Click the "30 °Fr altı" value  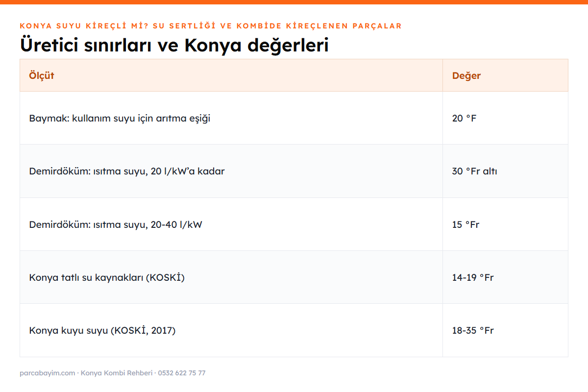click(x=475, y=171)
